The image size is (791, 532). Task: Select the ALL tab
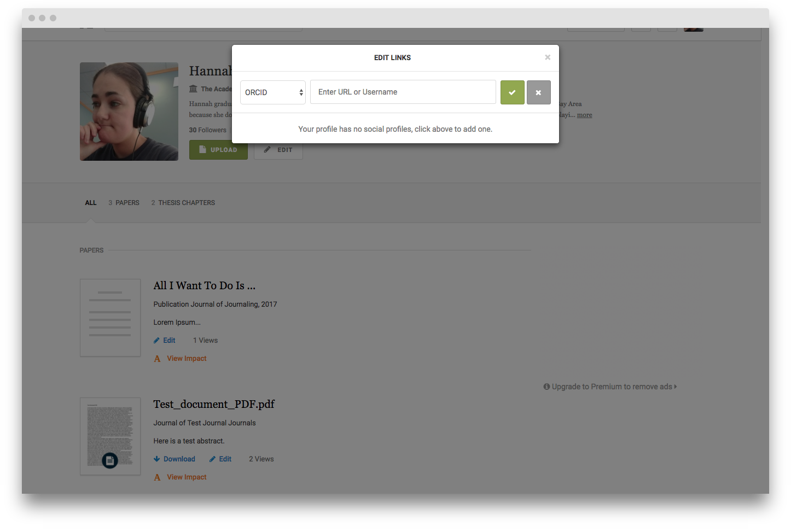[x=91, y=203]
